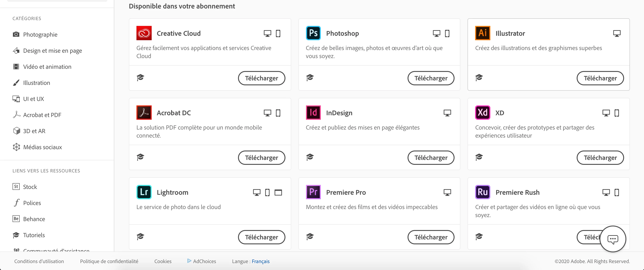Download Acrobat DC with Télécharger button

(x=261, y=158)
